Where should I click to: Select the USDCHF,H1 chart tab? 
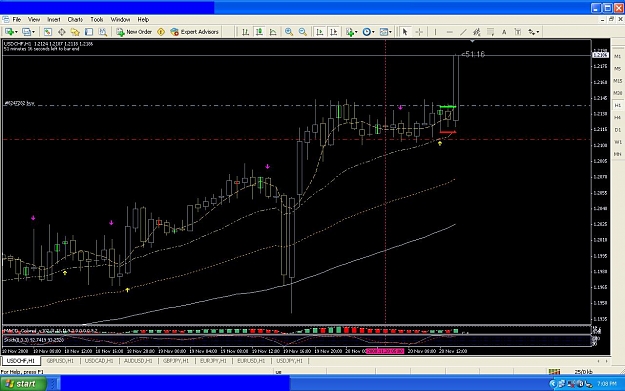click(x=21, y=361)
